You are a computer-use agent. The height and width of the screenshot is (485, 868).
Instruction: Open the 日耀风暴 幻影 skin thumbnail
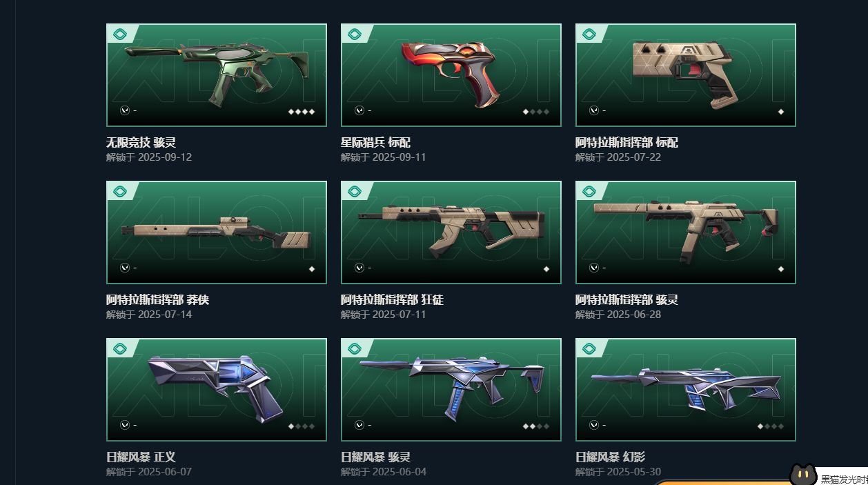coord(686,390)
